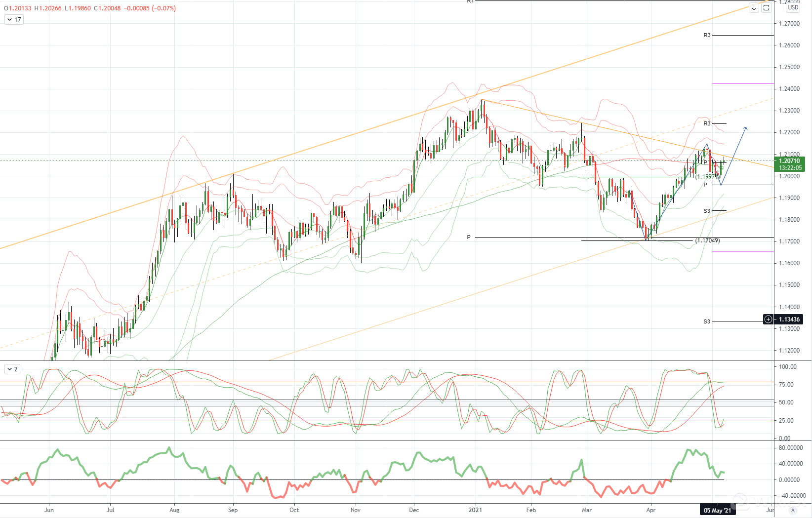The width and height of the screenshot is (812, 518).
Task: Click the plus icon beside 1.13436 price label
Action: tap(768, 319)
